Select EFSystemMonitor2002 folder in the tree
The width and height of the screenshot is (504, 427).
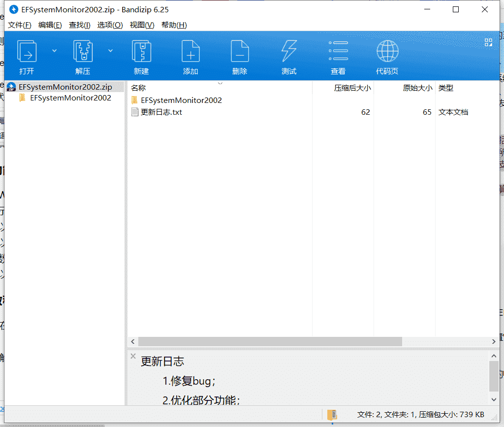tap(70, 98)
